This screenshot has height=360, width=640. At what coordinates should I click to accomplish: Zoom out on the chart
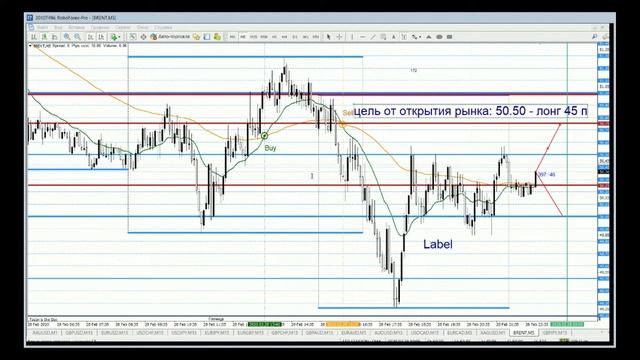coord(77,37)
